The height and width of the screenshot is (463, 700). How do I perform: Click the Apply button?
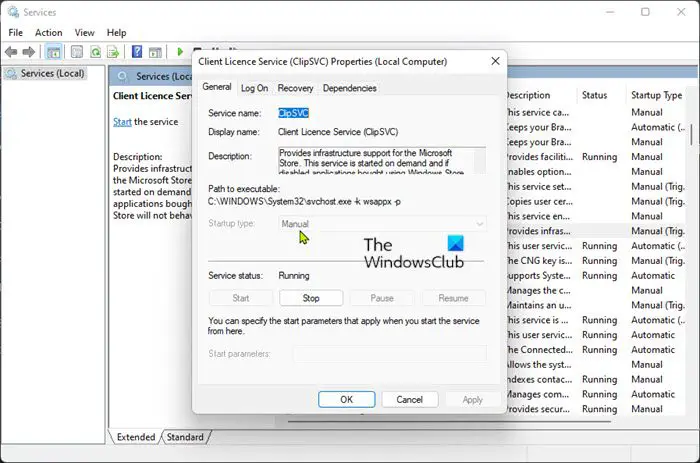(x=472, y=400)
